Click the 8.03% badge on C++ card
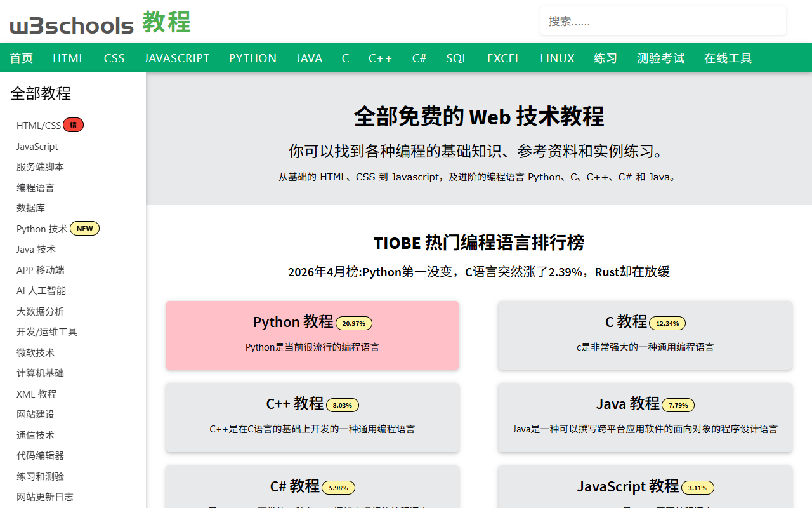The width and height of the screenshot is (812, 508). tap(342, 405)
